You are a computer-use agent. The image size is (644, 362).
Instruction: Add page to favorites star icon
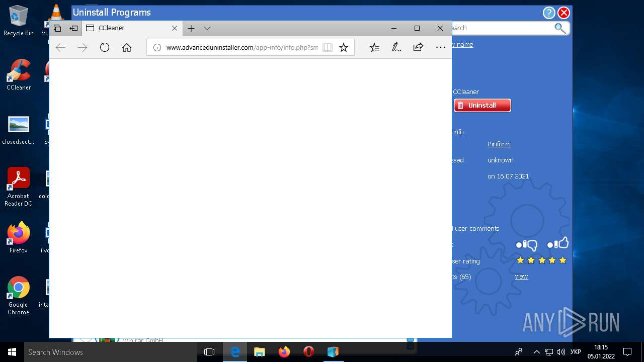(x=344, y=47)
